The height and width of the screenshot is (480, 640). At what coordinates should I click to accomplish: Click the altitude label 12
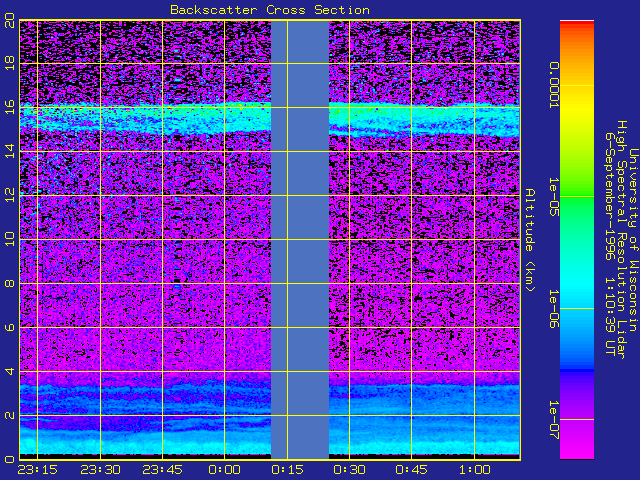tap(10, 195)
